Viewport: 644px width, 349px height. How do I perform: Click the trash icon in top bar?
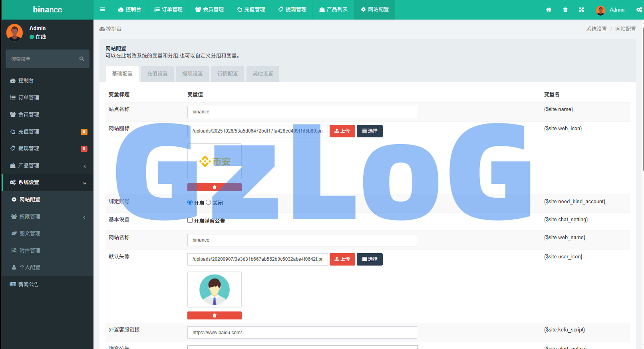565,10
